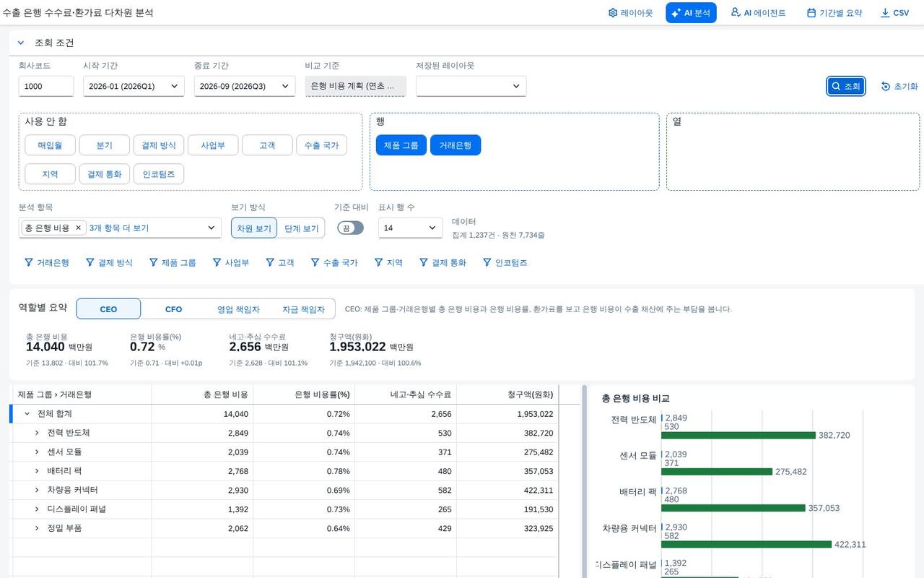Switch to 단계 보기 mode
924x578 pixels.
301,228
